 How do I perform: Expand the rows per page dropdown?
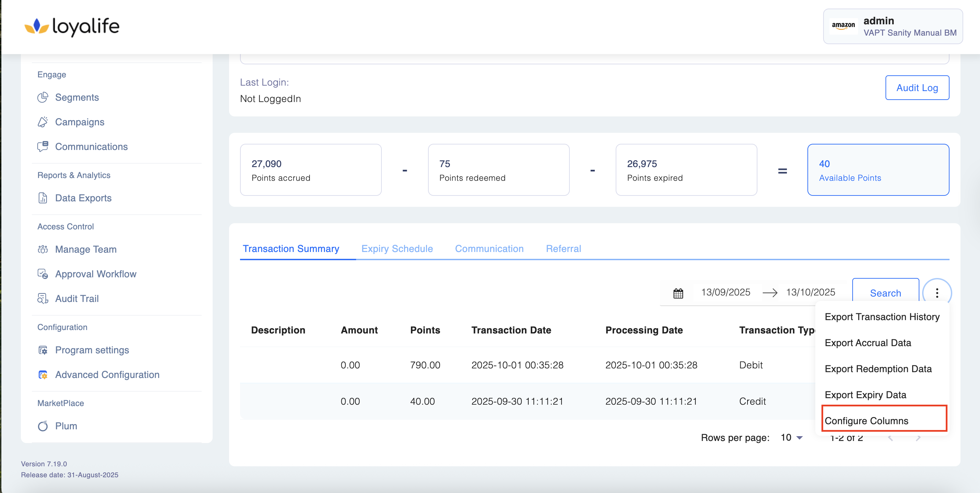click(792, 438)
